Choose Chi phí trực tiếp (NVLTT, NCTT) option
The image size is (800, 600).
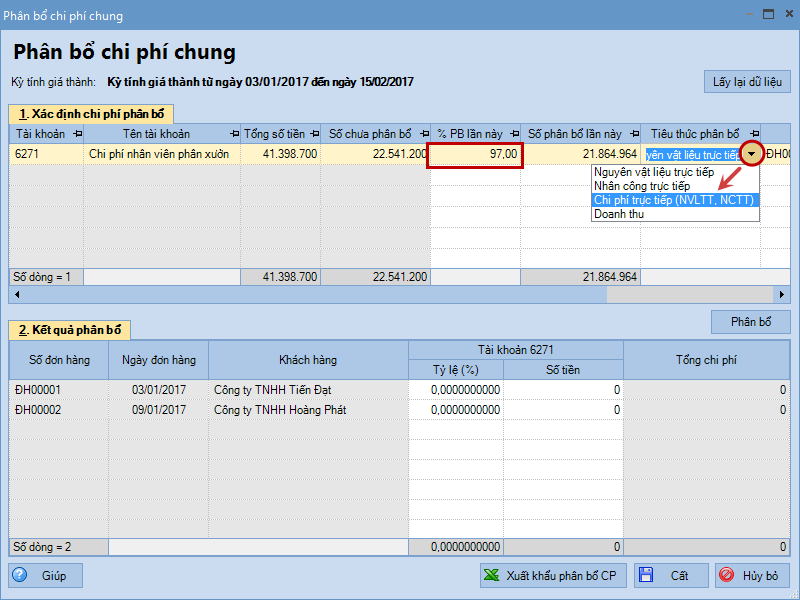coord(675,200)
